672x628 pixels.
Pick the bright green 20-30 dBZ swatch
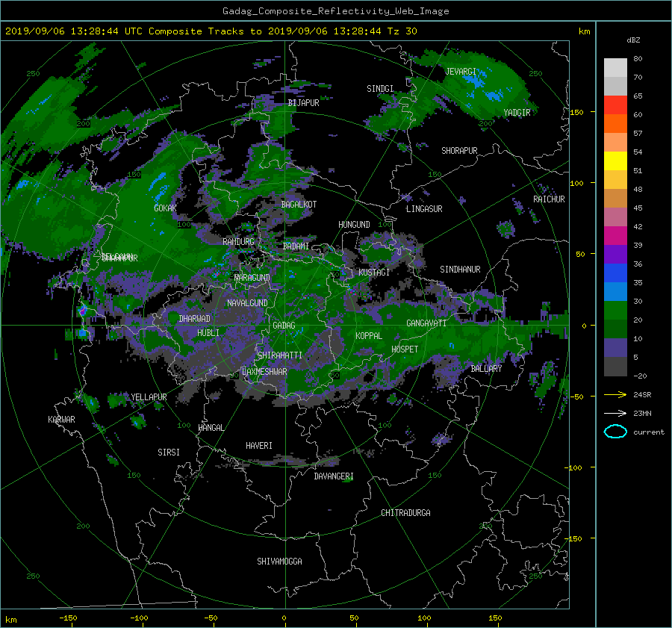point(615,311)
